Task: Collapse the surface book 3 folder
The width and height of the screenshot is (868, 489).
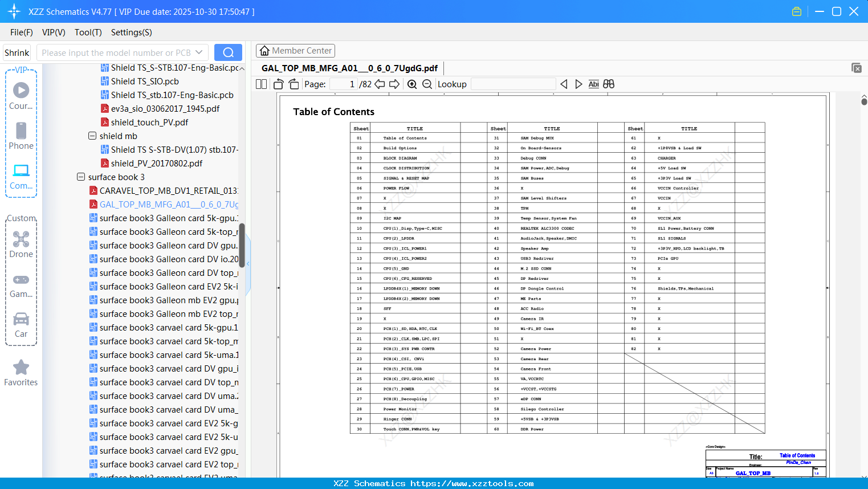Action: [81, 177]
